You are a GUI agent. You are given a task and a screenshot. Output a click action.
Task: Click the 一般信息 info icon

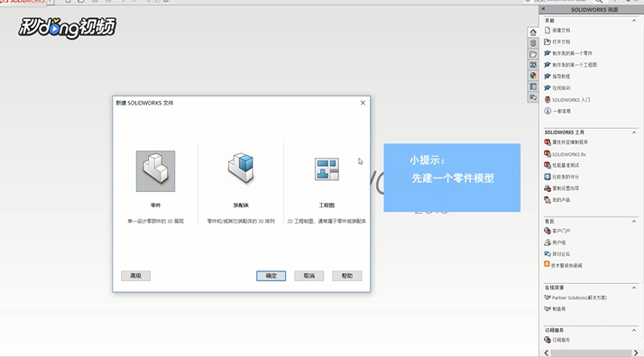tap(547, 111)
